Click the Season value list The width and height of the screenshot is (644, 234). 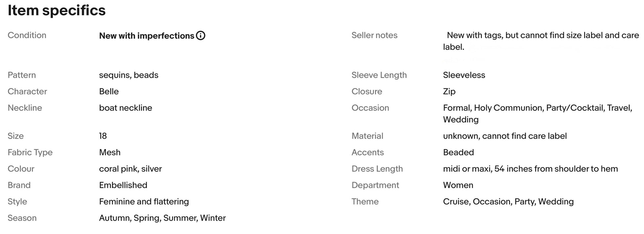coord(162,218)
